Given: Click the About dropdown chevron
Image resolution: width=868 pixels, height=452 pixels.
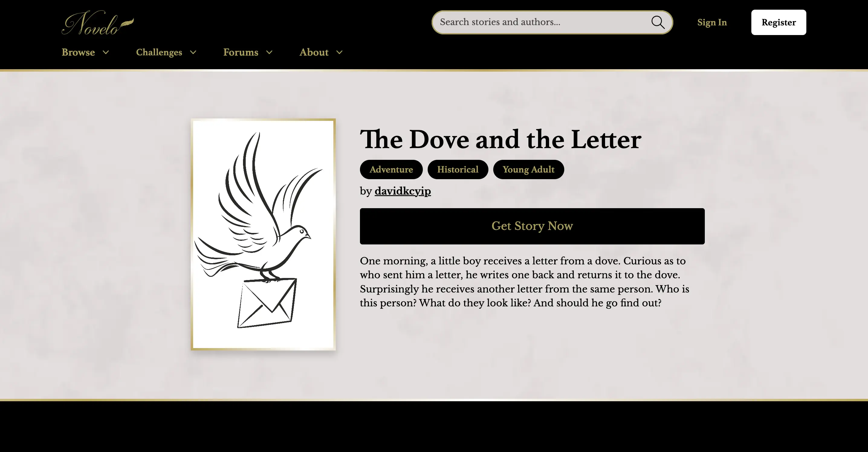Looking at the screenshot, I should pyautogui.click(x=339, y=52).
